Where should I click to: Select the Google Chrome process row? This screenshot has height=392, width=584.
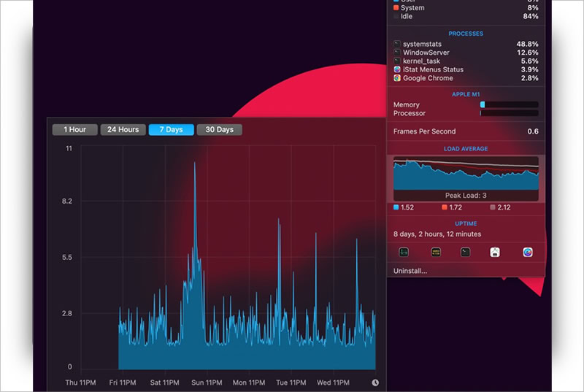[x=466, y=78]
